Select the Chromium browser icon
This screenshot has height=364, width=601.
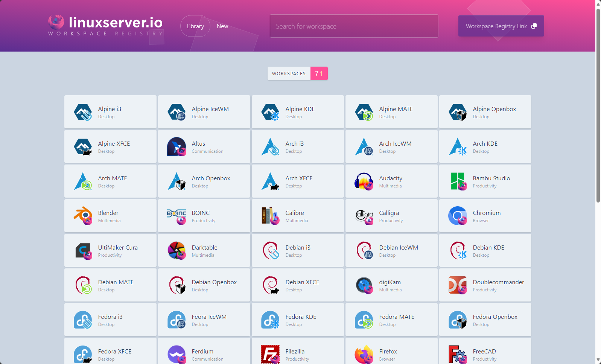pos(458,216)
